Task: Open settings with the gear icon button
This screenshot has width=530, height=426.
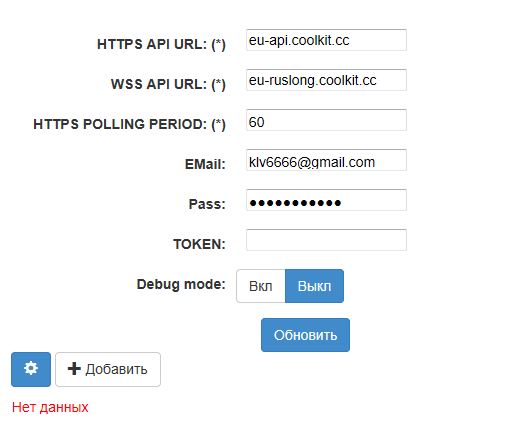Action: click(x=31, y=369)
